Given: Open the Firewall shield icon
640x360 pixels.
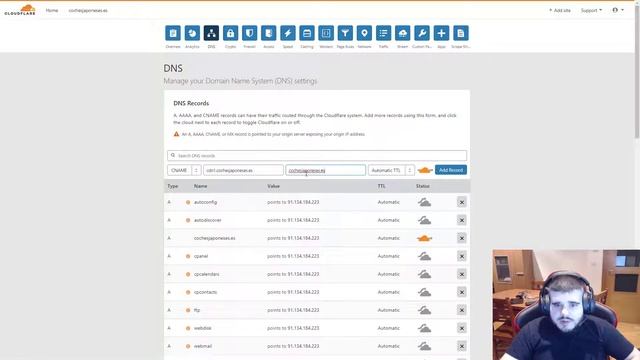Looking at the screenshot, I should (249, 33).
